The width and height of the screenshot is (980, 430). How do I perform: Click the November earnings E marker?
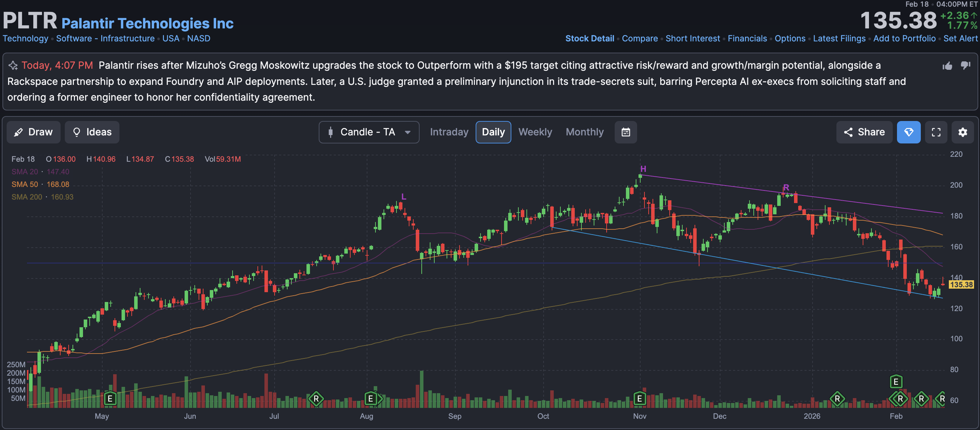[x=640, y=398]
